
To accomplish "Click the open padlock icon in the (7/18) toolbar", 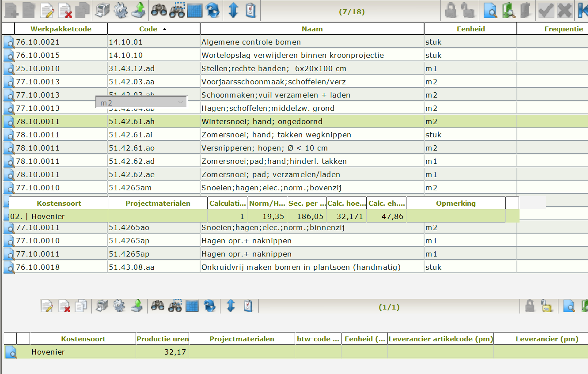I will 468,11.
